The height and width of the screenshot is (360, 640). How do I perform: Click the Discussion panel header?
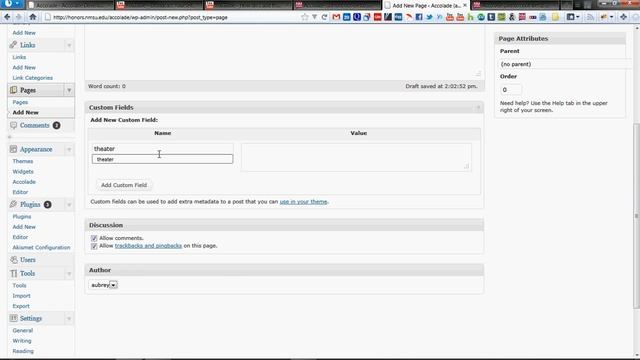point(284,225)
